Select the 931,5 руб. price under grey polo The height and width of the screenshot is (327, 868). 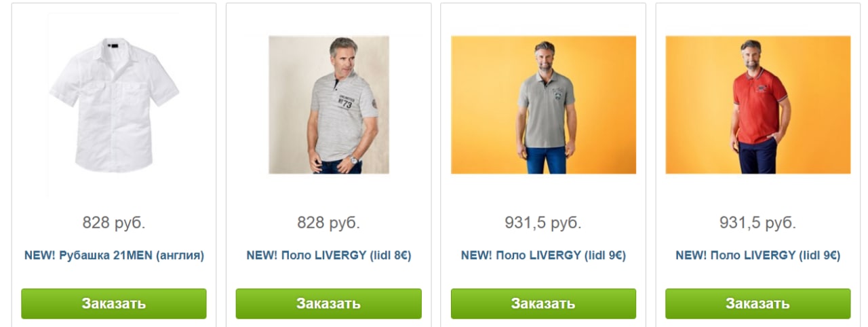click(543, 223)
